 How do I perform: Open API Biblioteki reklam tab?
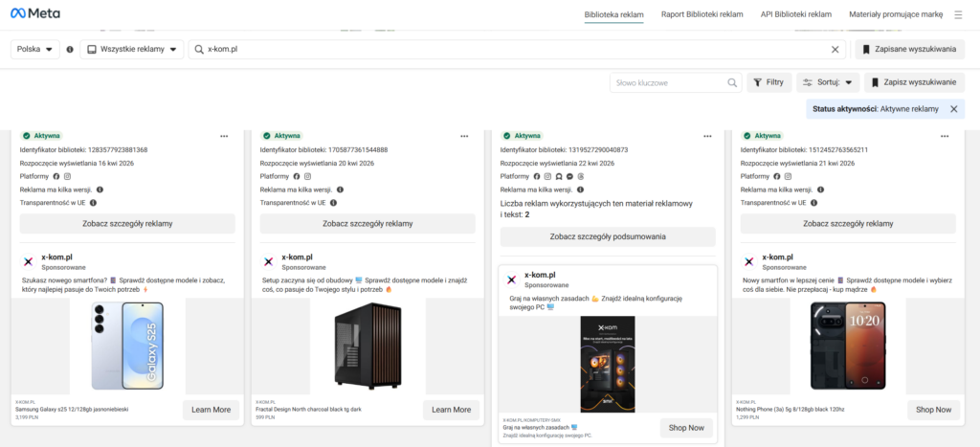[x=795, y=14]
